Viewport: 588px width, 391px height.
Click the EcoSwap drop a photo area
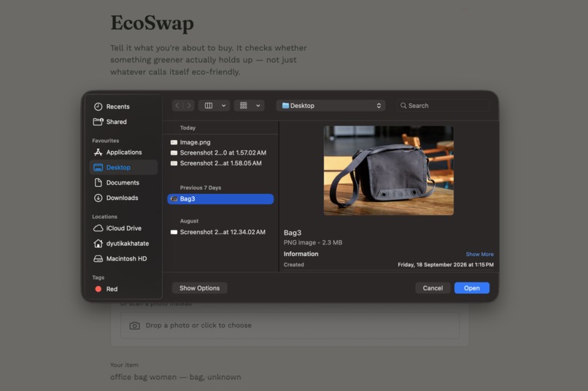(x=290, y=325)
